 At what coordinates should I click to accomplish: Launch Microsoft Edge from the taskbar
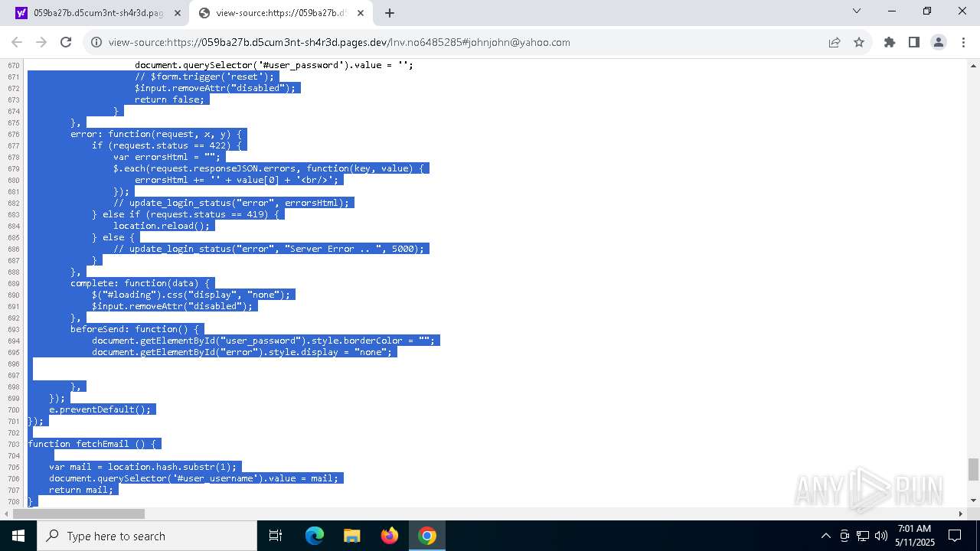pos(315,536)
